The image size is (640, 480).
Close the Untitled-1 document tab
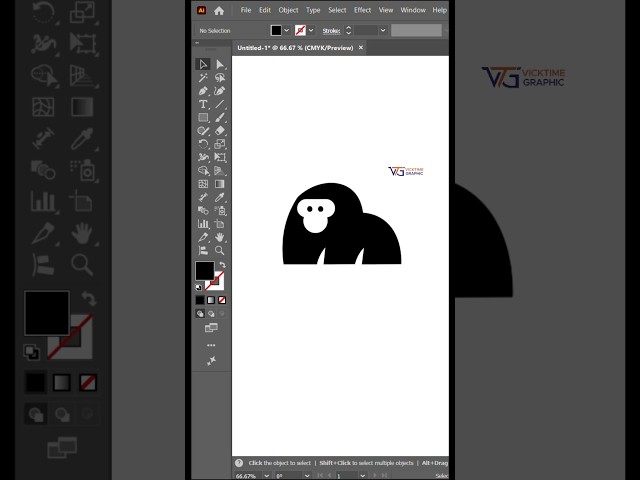tap(361, 48)
